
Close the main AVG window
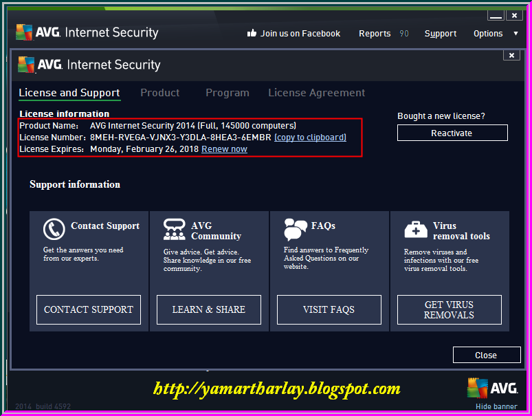tap(514, 16)
